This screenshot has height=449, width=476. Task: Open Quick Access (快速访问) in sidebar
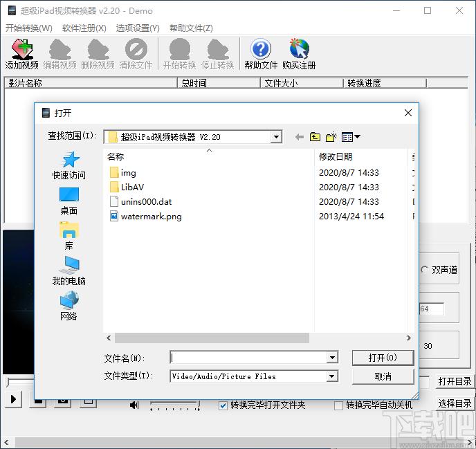click(x=69, y=166)
